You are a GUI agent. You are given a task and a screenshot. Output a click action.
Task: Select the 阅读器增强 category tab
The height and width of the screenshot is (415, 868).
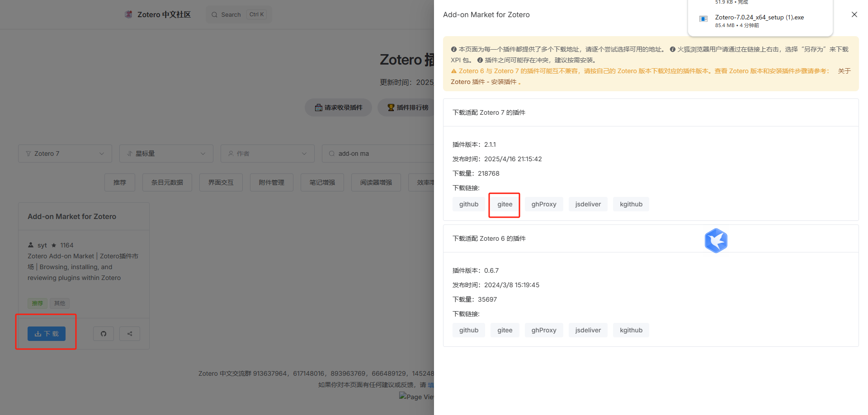click(376, 182)
